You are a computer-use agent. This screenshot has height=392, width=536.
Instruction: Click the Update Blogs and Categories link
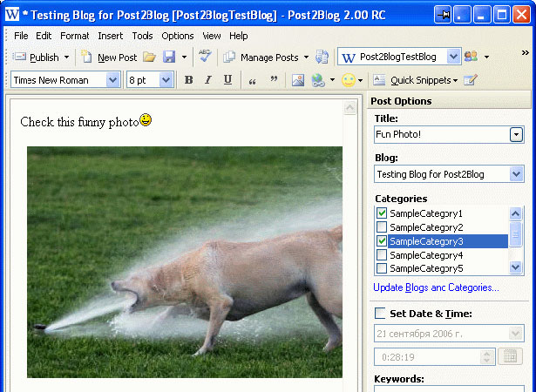(x=436, y=287)
